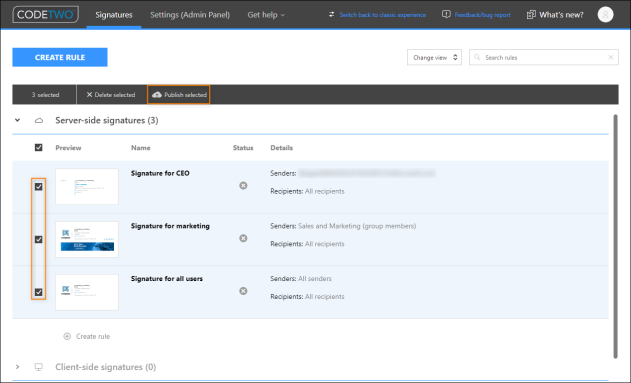Image resolution: width=631 pixels, height=383 pixels.
Task: Clear search using the X icon
Action: (610, 57)
